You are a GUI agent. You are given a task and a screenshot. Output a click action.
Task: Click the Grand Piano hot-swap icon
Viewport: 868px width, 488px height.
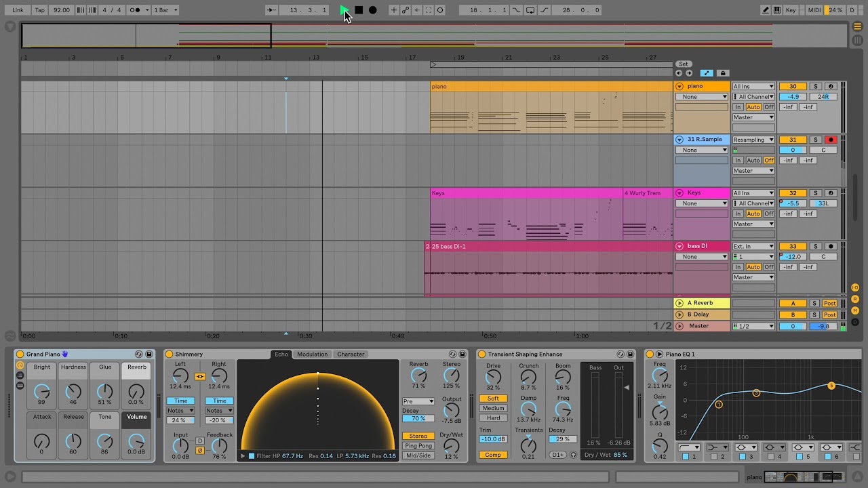(x=139, y=354)
